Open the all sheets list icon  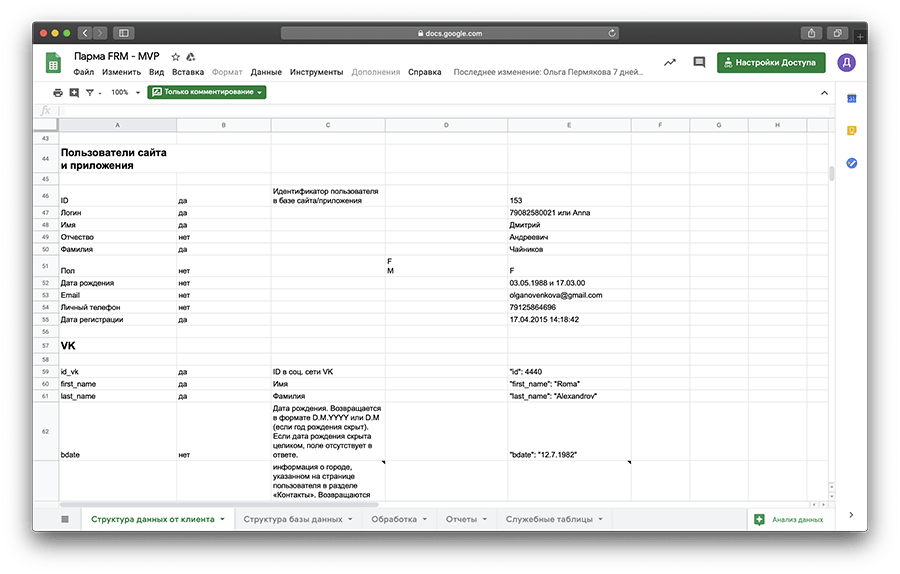tap(65, 519)
